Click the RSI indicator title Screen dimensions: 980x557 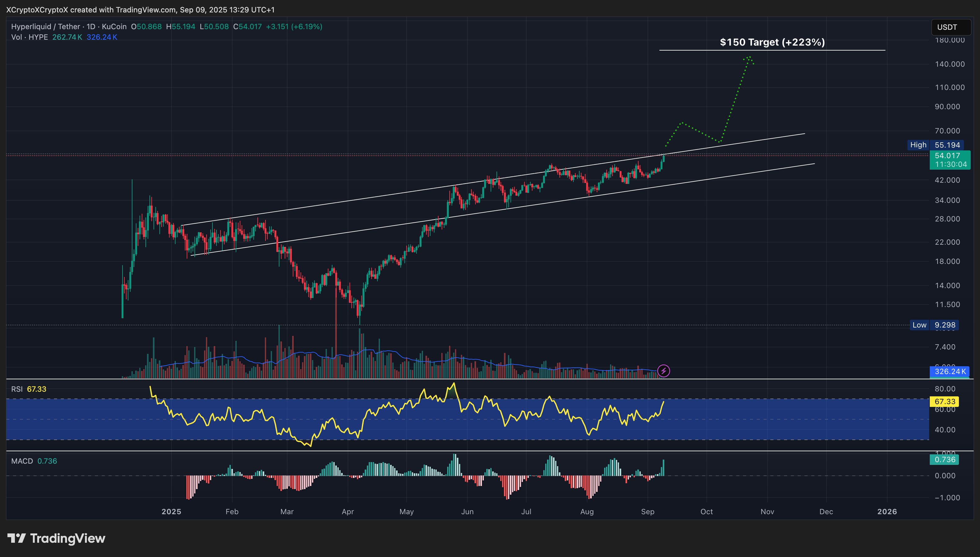(18, 389)
